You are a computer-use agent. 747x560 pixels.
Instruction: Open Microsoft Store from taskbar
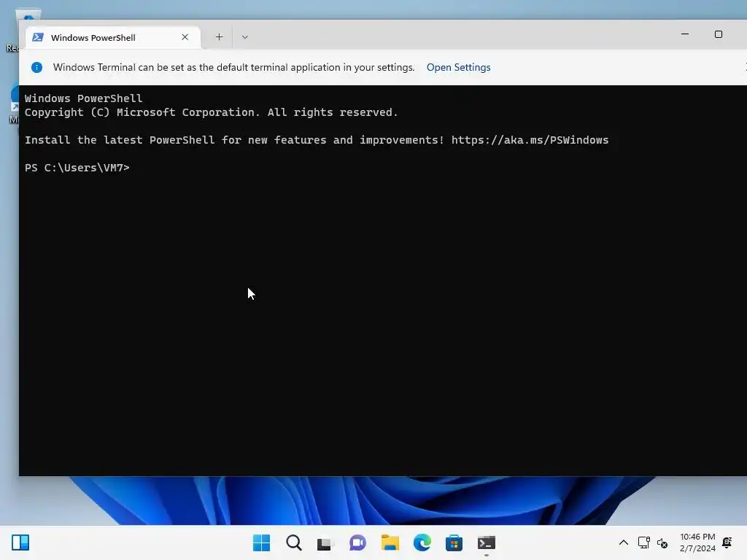pyautogui.click(x=454, y=542)
